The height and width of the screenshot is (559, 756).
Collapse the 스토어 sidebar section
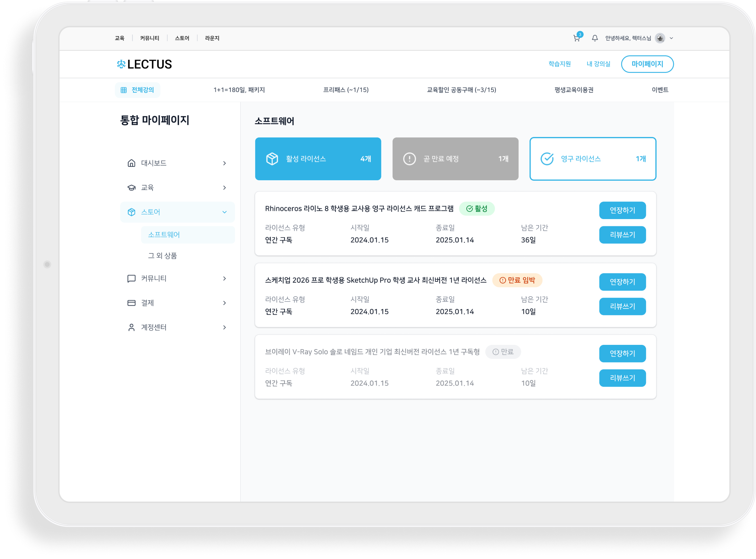(224, 212)
